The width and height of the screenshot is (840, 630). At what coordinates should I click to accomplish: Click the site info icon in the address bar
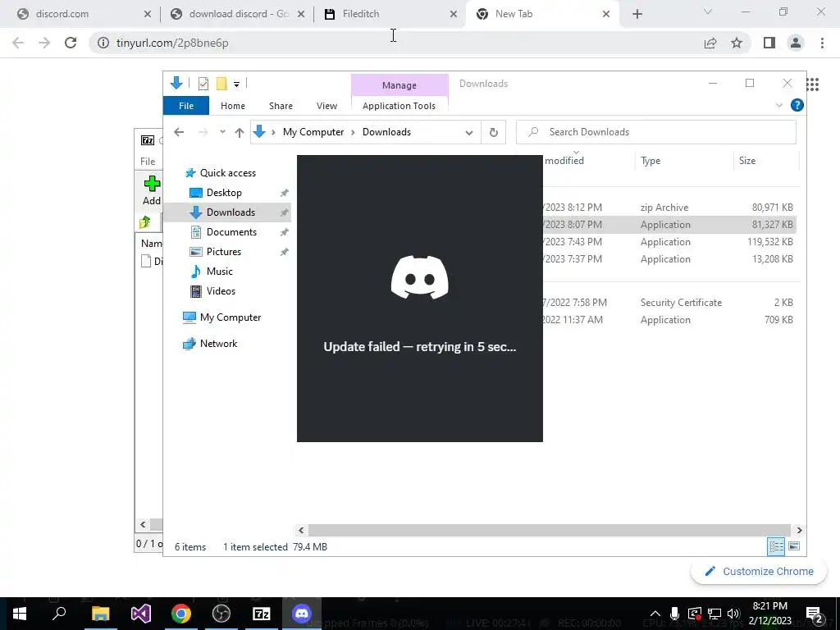(x=103, y=43)
